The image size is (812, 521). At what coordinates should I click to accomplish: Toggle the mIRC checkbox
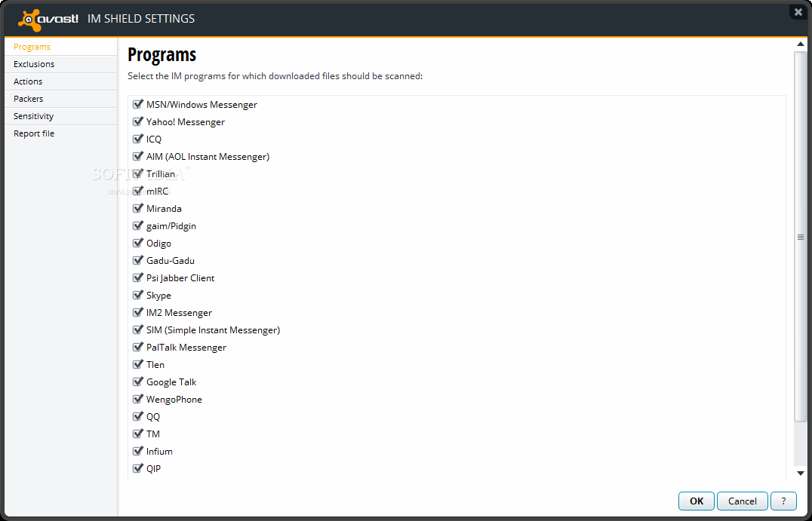pos(138,191)
